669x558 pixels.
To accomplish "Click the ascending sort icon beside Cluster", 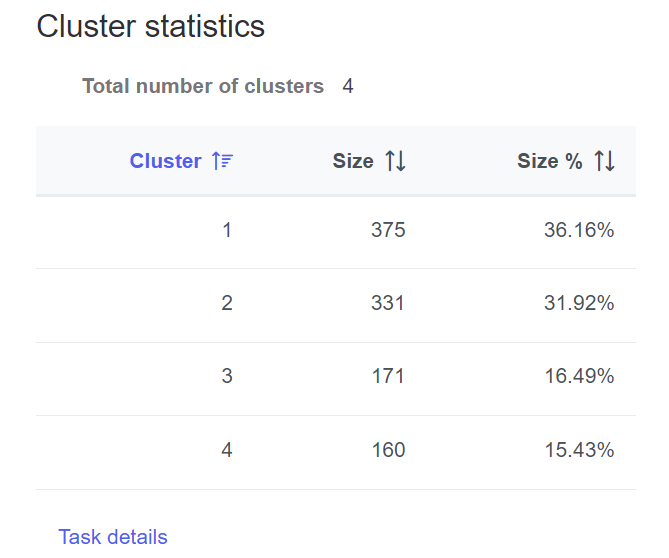I will 222,161.
